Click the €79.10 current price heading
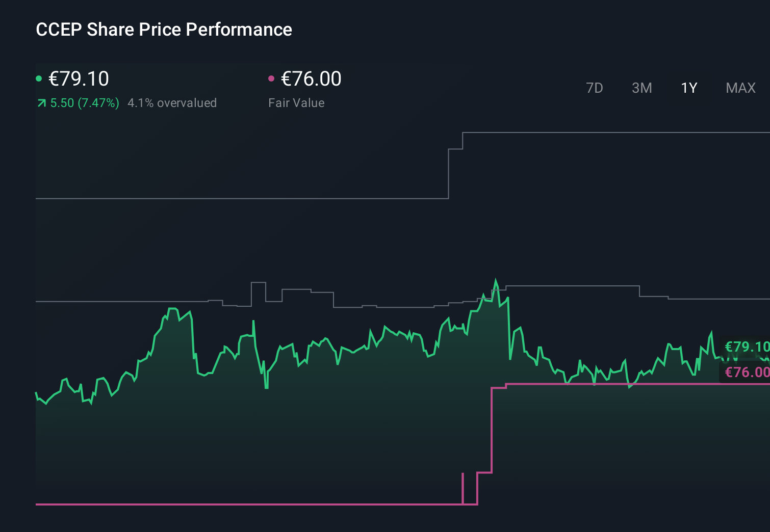Viewport: 770px width, 532px height. pyautogui.click(x=79, y=79)
